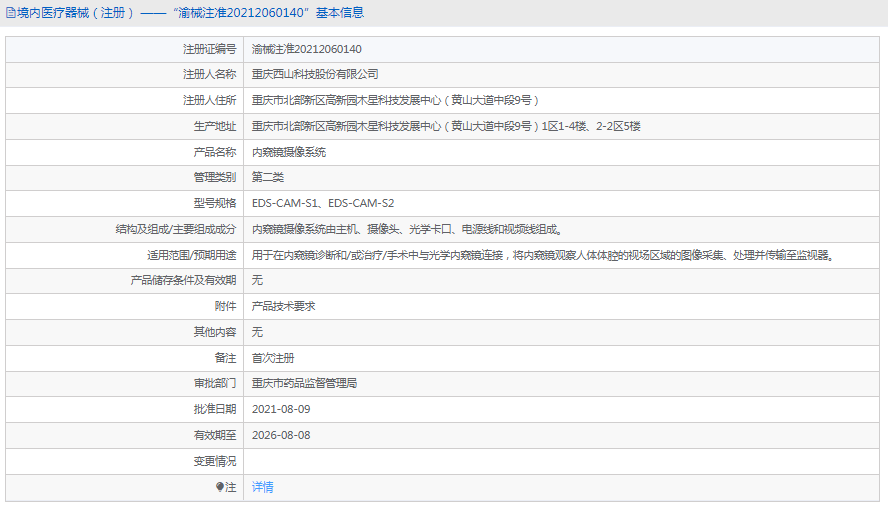Screen dimensions: 888x508
Task: Select expiry date 2026-08-08
Action: coord(281,435)
